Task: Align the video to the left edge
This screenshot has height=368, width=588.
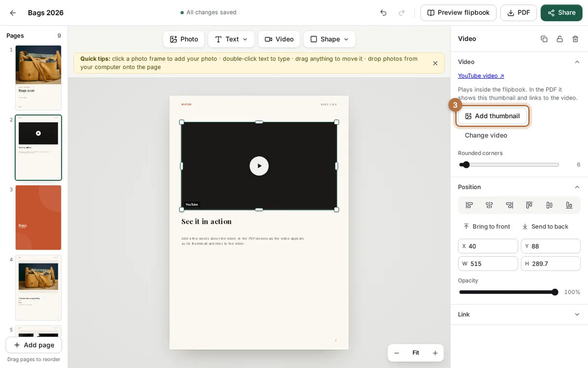Action: 469,205
